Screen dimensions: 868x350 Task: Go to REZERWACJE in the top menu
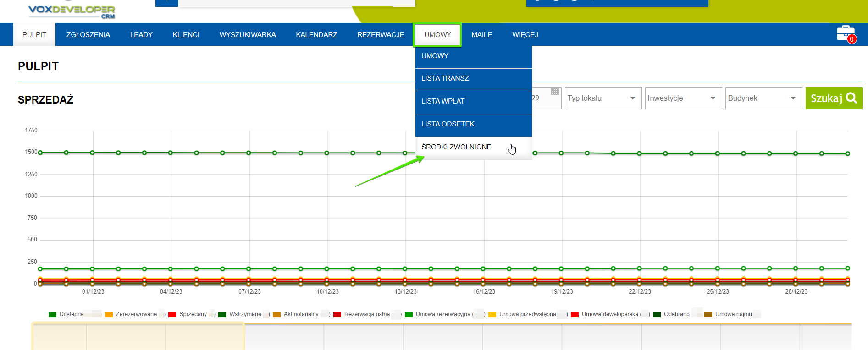381,35
